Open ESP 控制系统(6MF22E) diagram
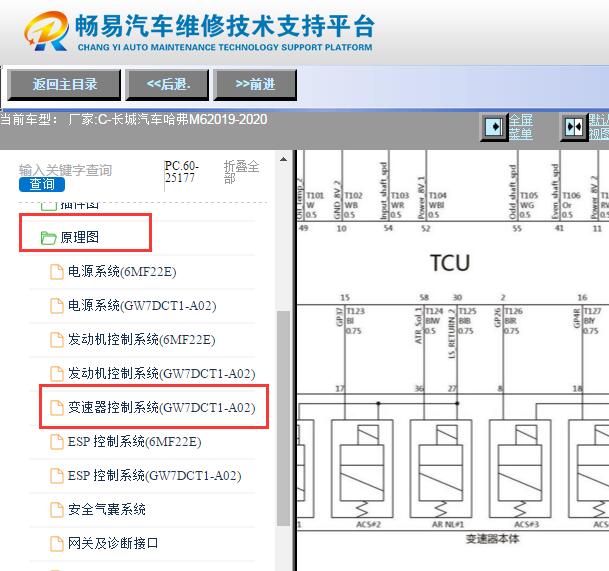The width and height of the screenshot is (609, 571). (134, 442)
